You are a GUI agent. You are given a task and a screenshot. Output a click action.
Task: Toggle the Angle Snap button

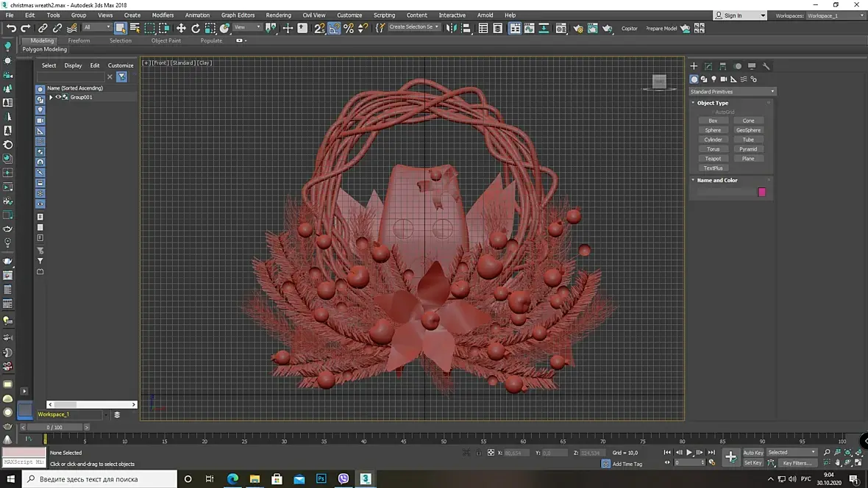[334, 28]
